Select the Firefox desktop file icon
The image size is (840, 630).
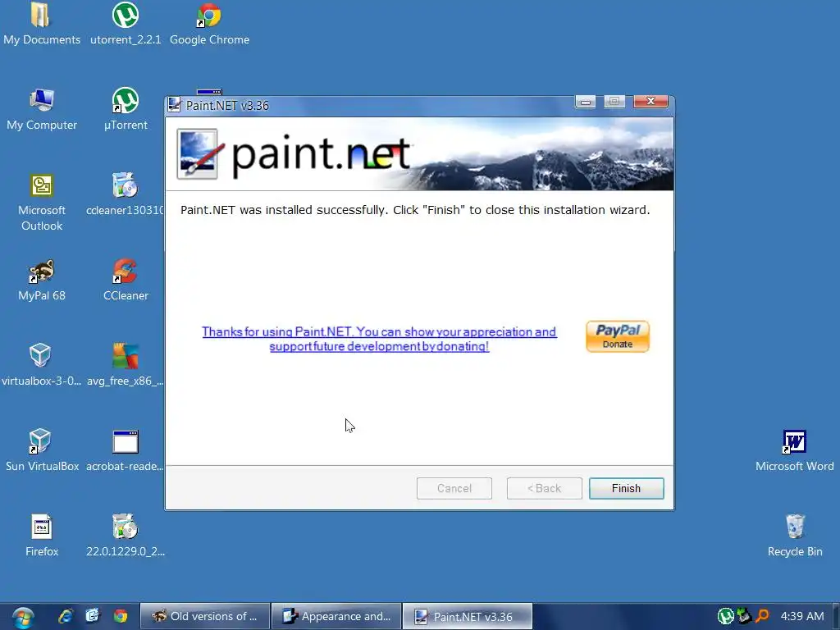click(42, 536)
